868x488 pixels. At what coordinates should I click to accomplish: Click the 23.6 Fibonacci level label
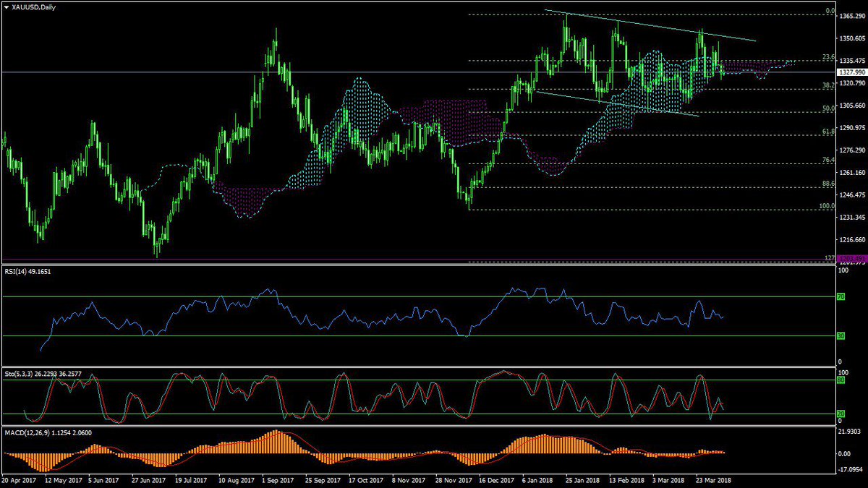829,57
